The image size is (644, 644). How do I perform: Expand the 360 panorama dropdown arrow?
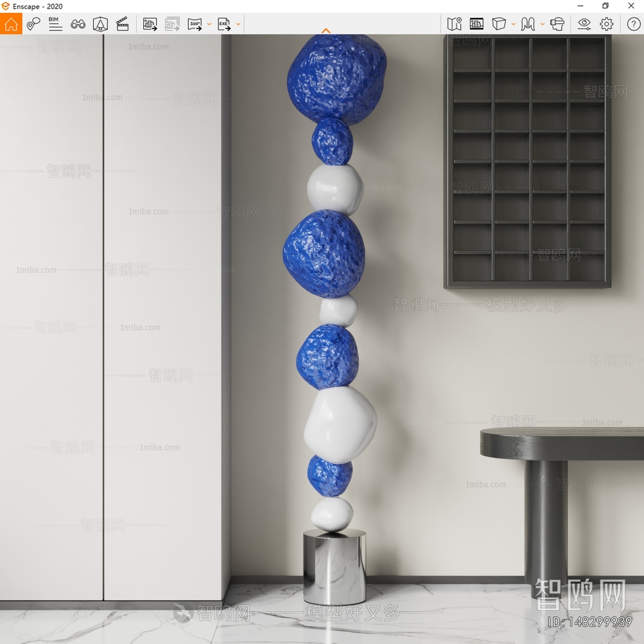click(209, 24)
